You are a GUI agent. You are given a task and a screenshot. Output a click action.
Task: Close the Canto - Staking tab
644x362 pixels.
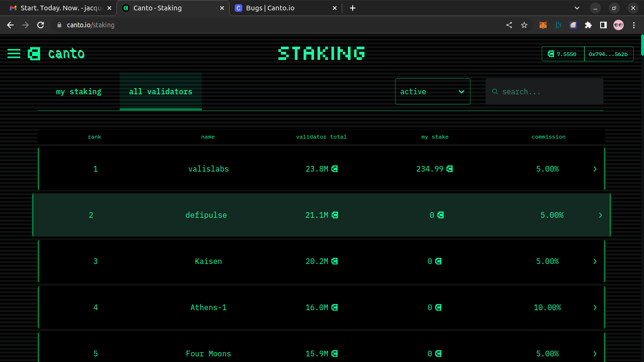coord(222,8)
